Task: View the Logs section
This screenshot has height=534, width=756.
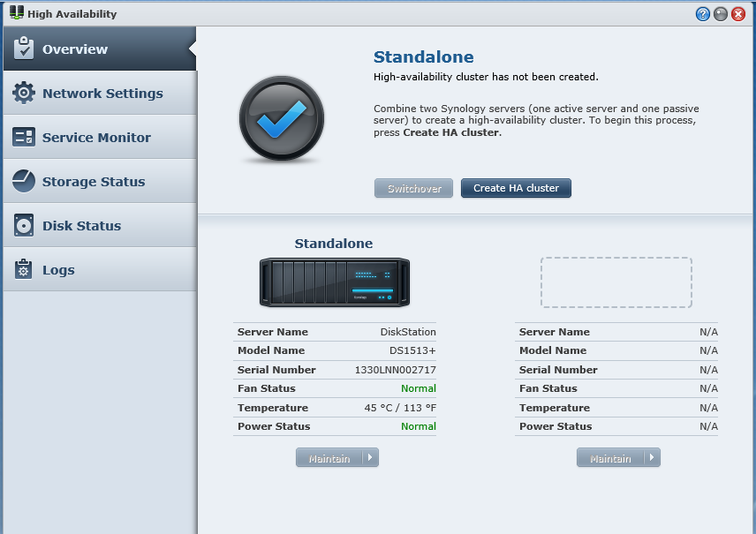Action: coord(99,269)
